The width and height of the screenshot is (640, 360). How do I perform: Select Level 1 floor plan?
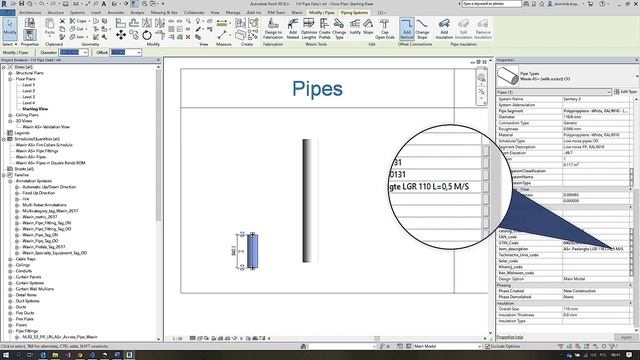tap(29, 85)
